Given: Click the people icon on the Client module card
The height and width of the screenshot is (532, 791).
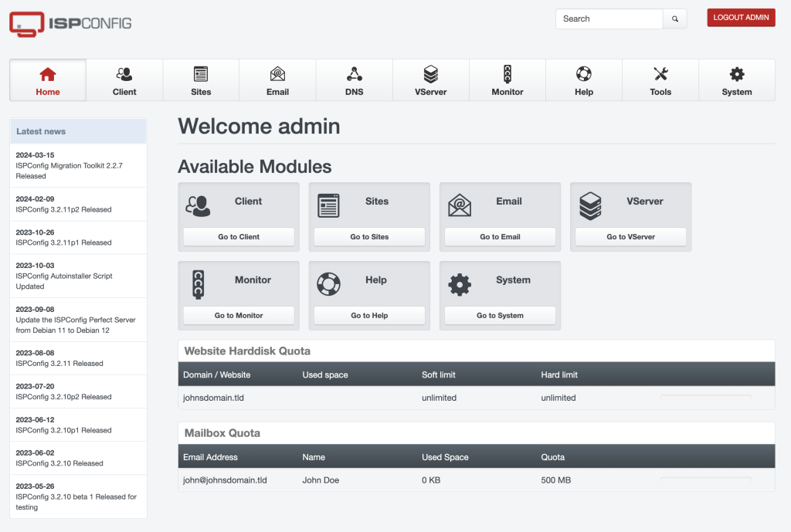Looking at the screenshot, I should pyautogui.click(x=197, y=205).
